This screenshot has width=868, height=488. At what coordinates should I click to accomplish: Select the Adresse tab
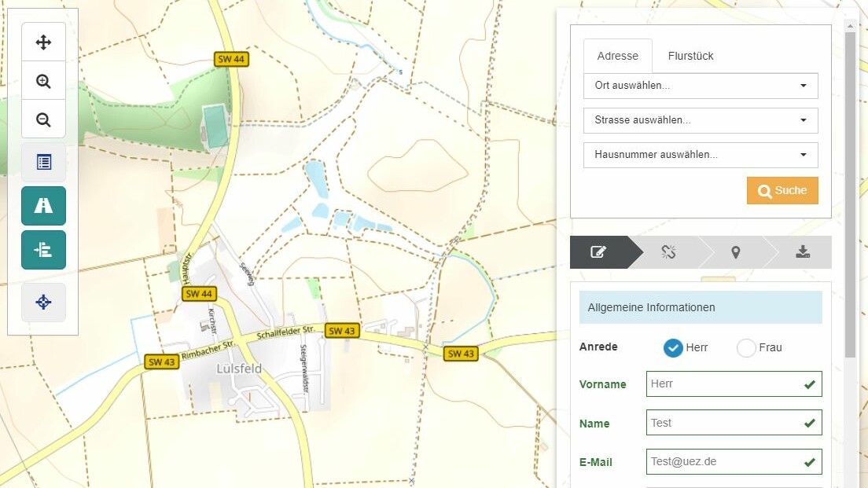point(617,56)
